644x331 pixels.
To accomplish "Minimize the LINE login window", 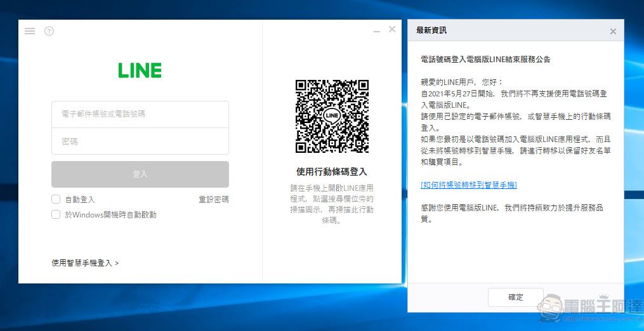I will coord(377,30).
